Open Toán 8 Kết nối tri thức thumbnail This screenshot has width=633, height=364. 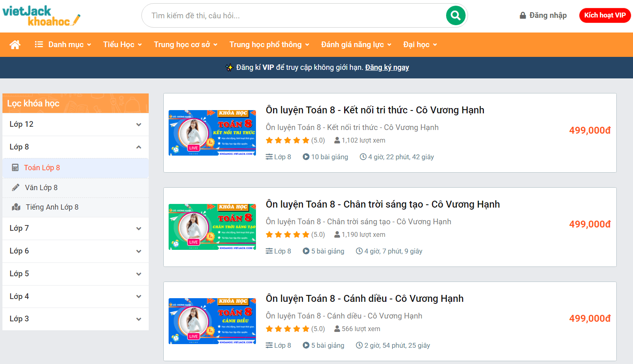click(x=212, y=133)
